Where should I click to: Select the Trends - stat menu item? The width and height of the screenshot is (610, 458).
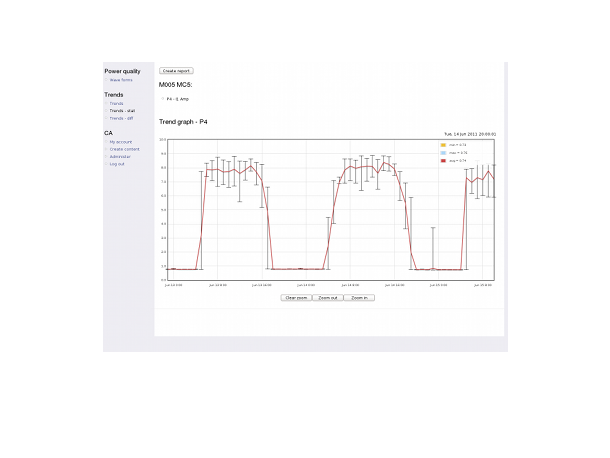(122, 111)
